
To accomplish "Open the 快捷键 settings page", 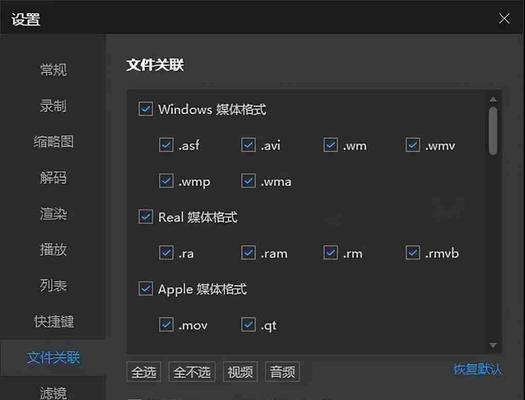I will 54,321.
